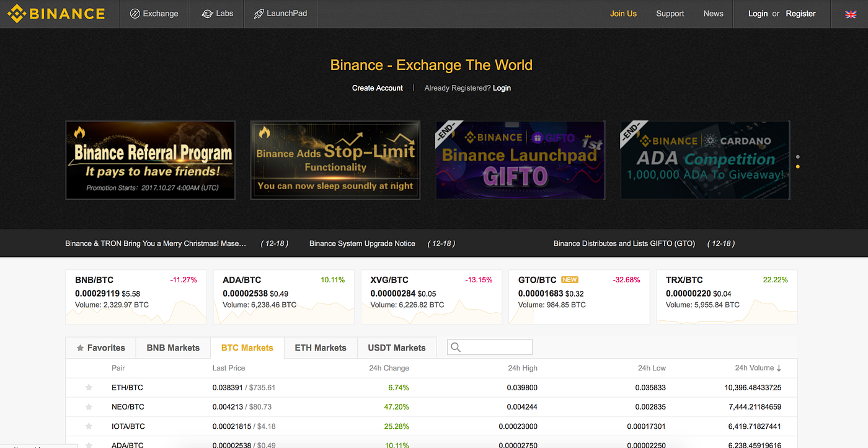Click the market search input field
The width and height of the screenshot is (868, 448).
pos(490,347)
